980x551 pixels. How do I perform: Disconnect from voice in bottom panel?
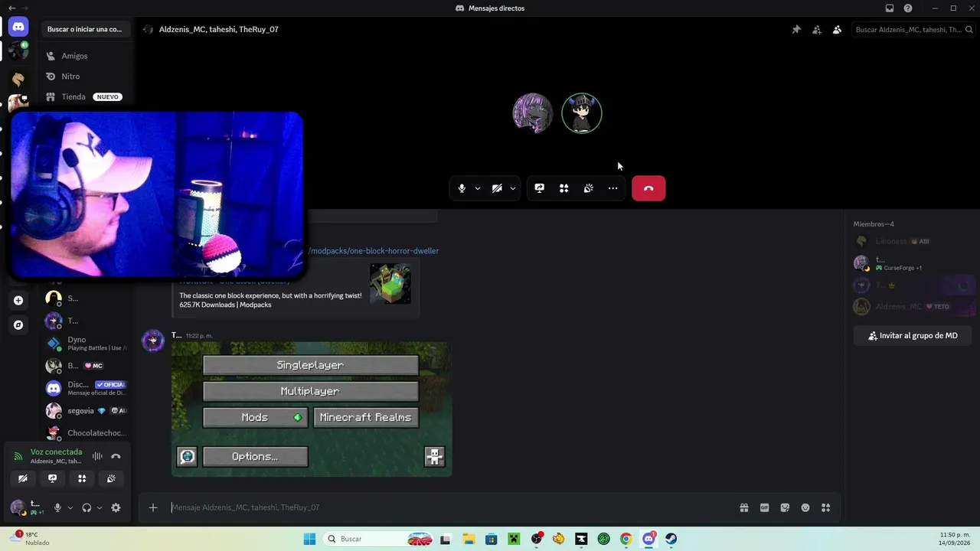click(x=116, y=456)
